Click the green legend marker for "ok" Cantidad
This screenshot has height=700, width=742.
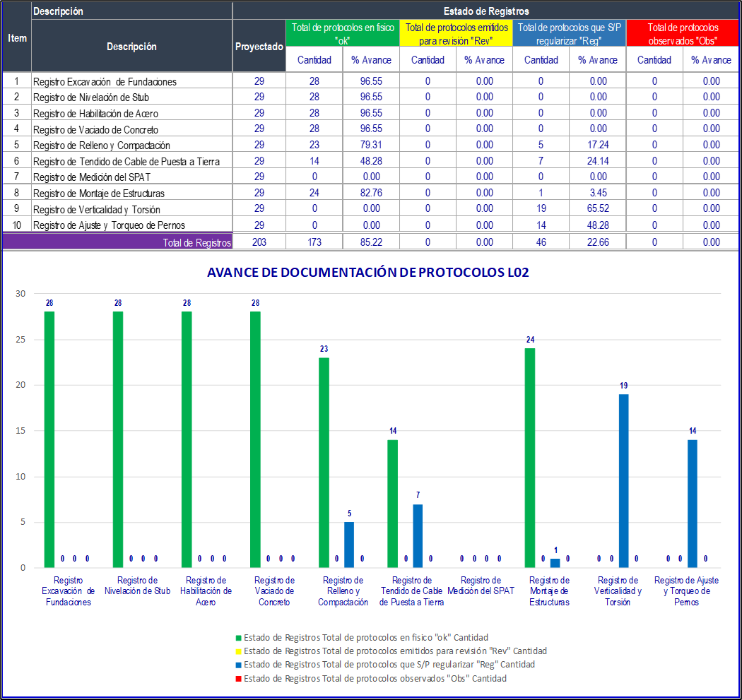pyautogui.click(x=238, y=638)
